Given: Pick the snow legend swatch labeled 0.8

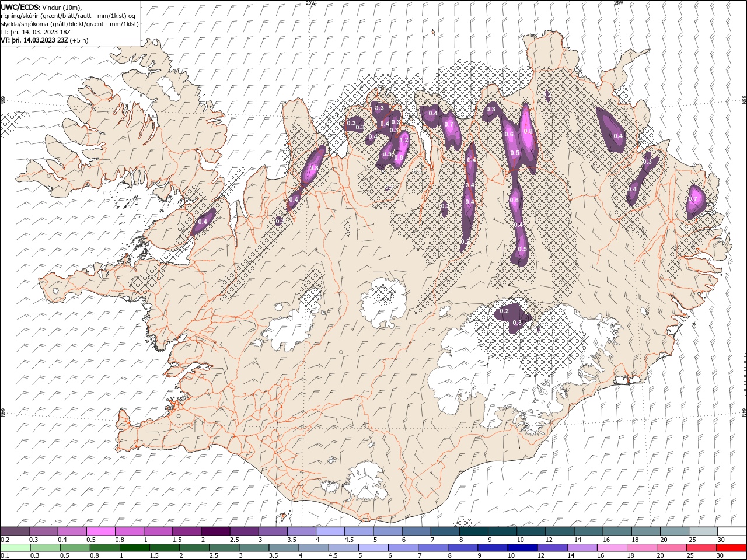Looking at the screenshot, I should [x=129, y=531].
